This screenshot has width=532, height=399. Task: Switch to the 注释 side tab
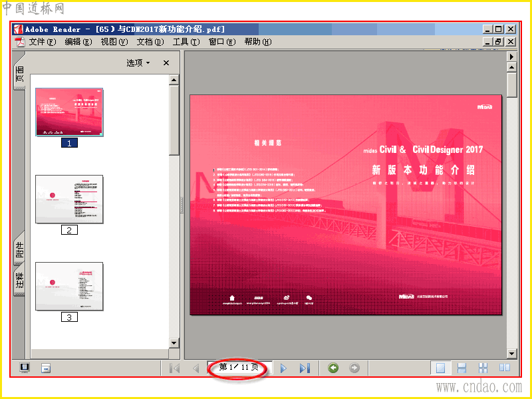click(x=20, y=280)
